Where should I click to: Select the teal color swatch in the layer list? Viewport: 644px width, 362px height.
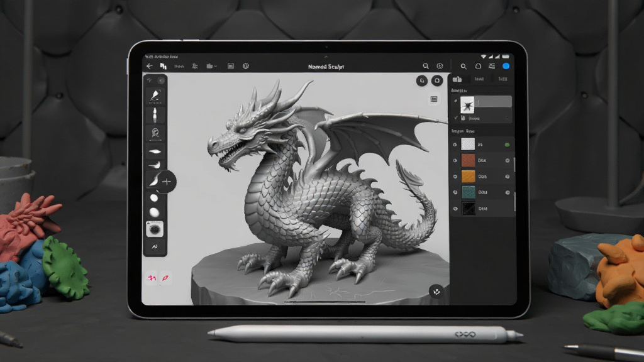point(468,192)
